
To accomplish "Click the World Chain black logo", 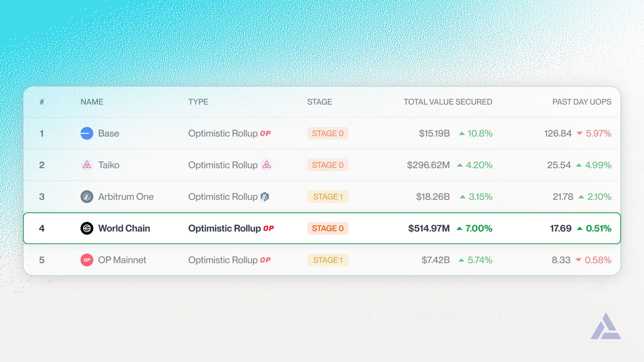I will [x=87, y=228].
